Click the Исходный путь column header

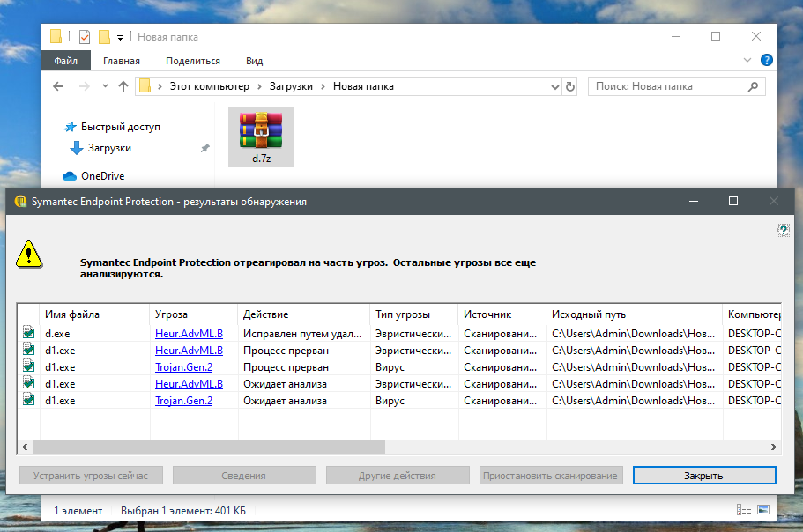(x=635, y=314)
